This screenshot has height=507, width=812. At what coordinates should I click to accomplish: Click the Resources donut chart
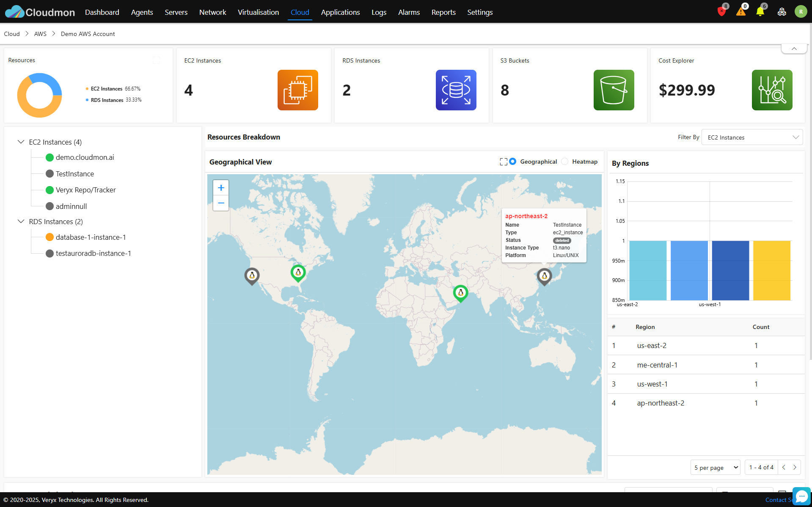(39, 95)
